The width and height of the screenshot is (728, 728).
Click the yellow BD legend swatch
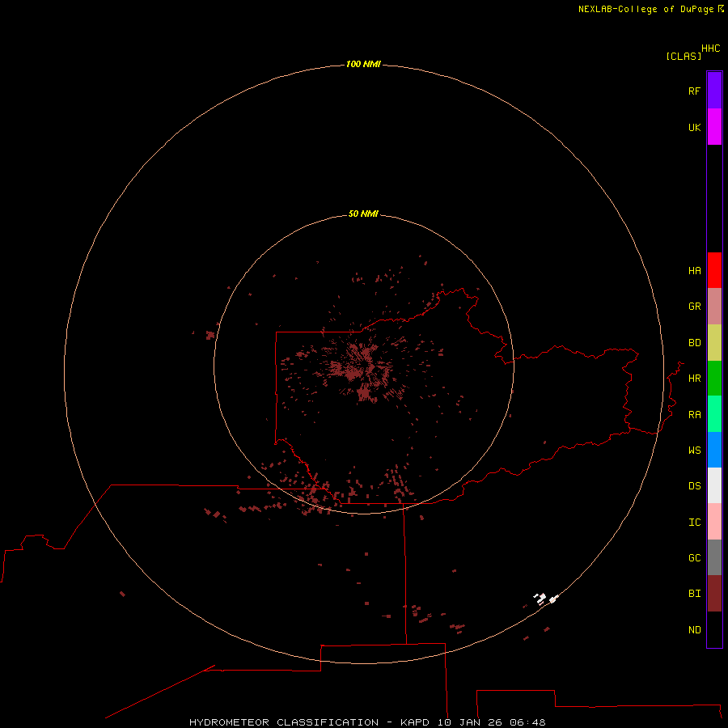point(714,343)
